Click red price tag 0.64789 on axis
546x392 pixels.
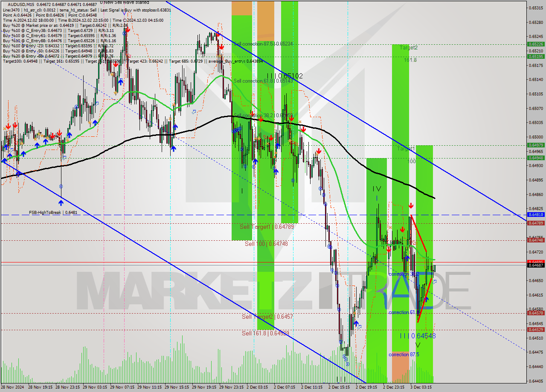tap(536, 223)
